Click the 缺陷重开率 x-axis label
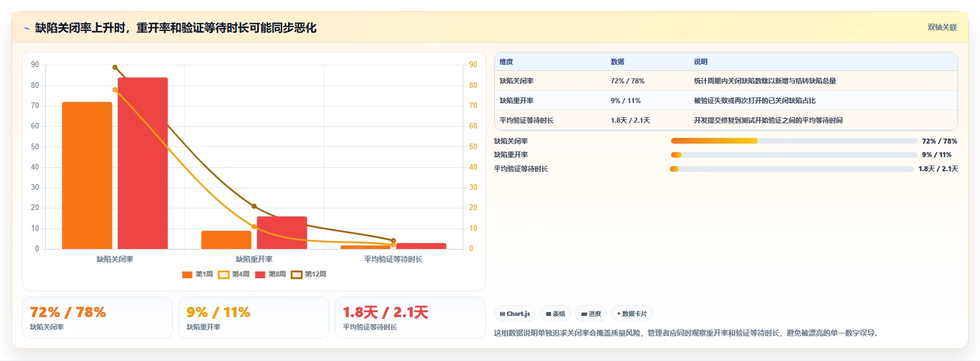The width and height of the screenshot is (980, 361). click(x=254, y=259)
